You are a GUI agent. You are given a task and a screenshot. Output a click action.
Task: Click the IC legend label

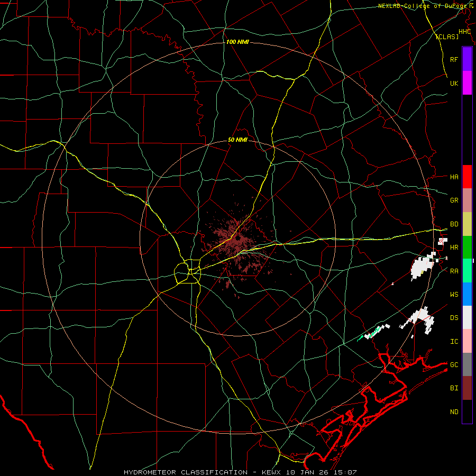(x=454, y=342)
